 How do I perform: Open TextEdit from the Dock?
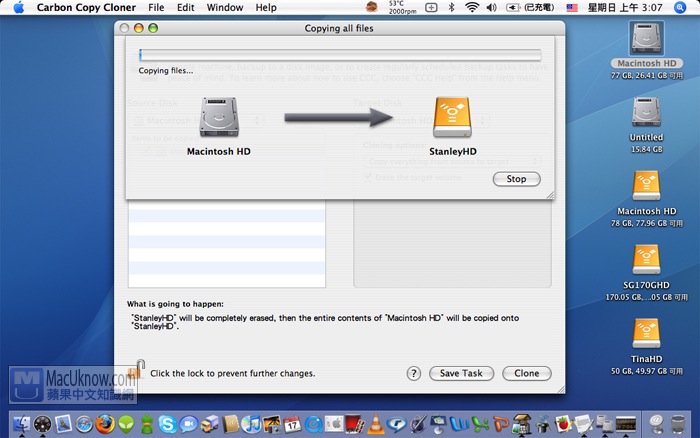pos(583,424)
